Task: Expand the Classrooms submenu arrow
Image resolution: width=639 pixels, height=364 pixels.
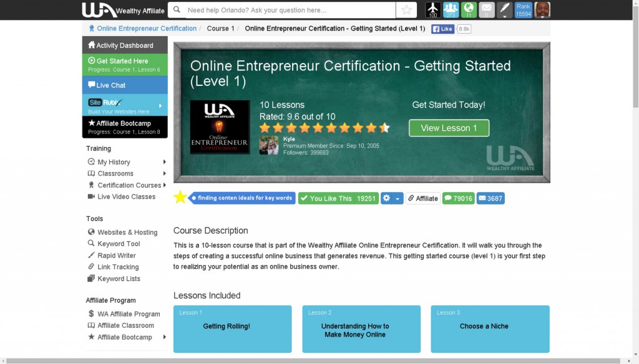Action: click(x=165, y=173)
